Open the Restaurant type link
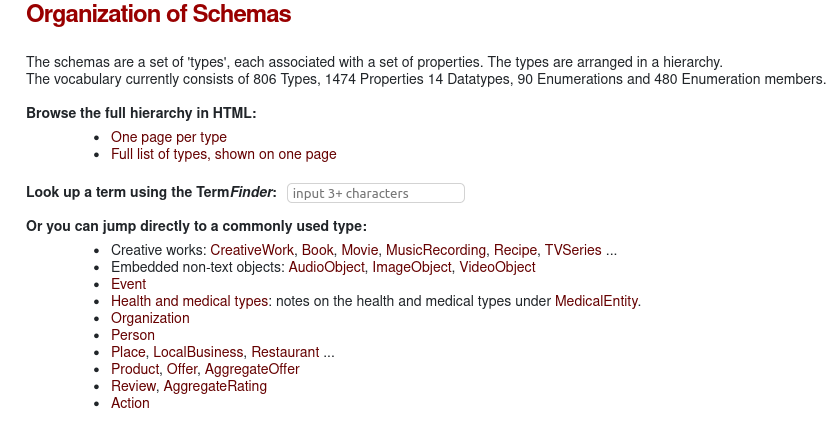The height and width of the screenshot is (433, 834). (x=285, y=352)
